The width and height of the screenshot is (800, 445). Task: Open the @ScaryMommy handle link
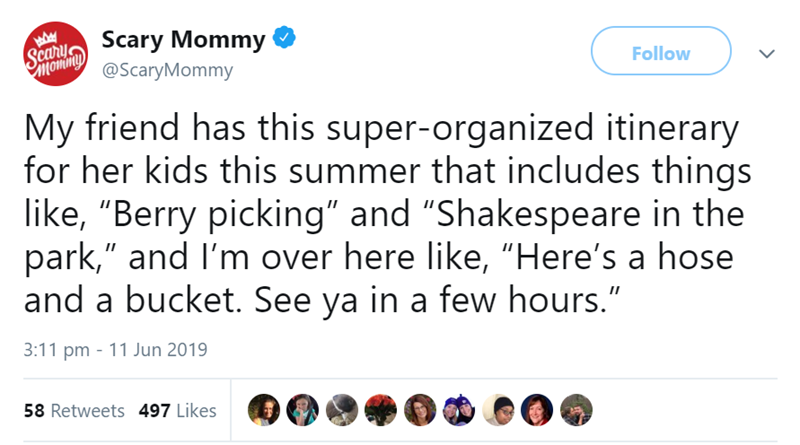[167, 70]
